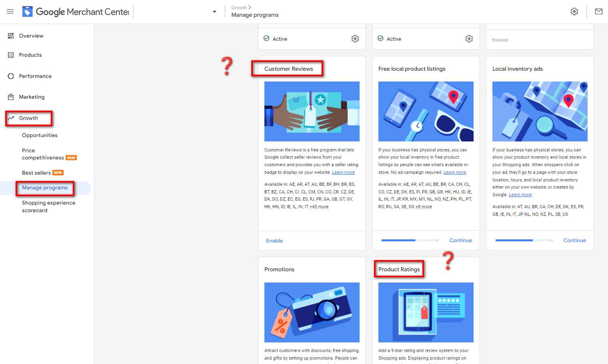Select Manage programs in the sidebar
608x364 pixels.
click(x=45, y=187)
